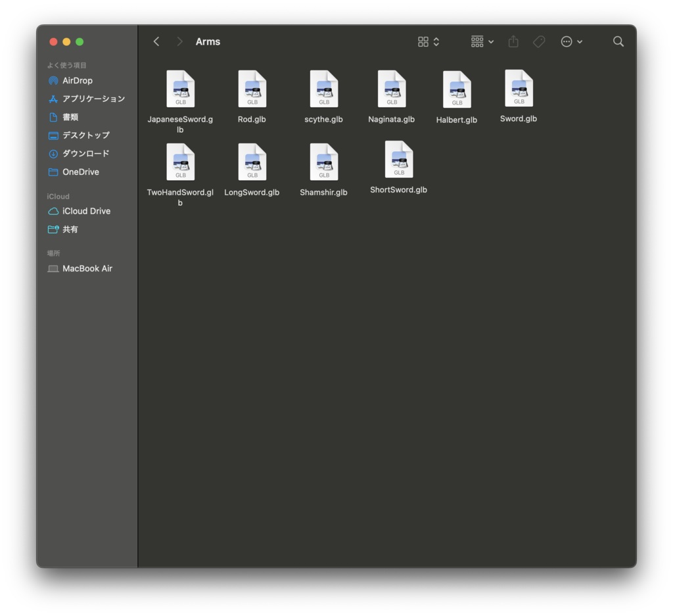
Task: Click the iCloud sidebar section header
Action: tap(58, 196)
